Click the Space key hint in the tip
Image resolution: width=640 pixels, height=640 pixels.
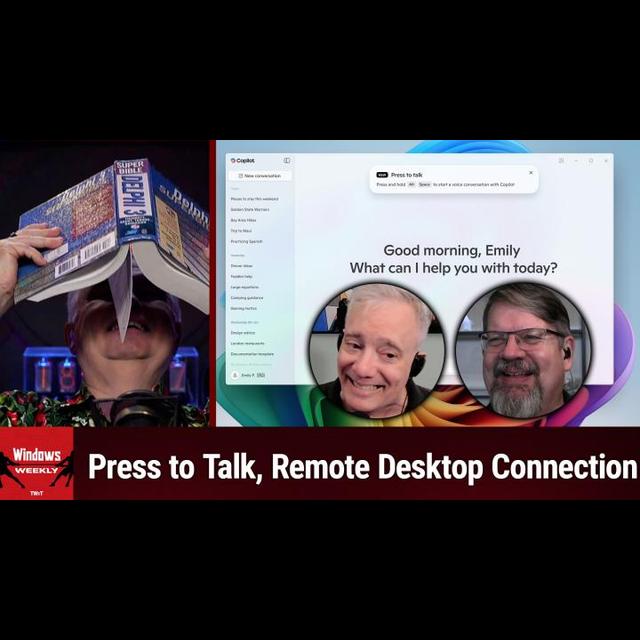point(424,185)
